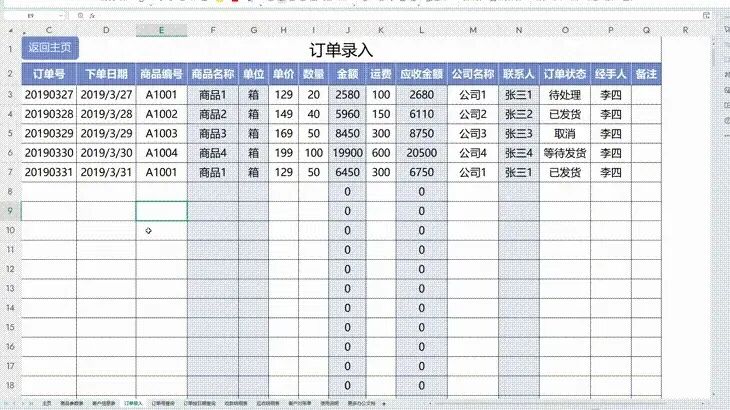Viewport: 730px width, 410px height.
Task: Click the 订单状态 column heading
Action: coord(565,73)
